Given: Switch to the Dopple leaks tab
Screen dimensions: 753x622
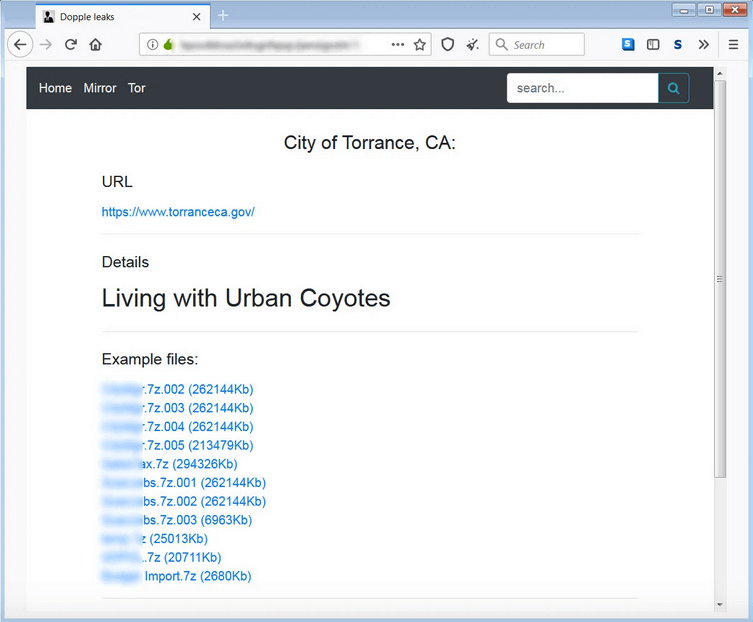Looking at the screenshot, I should 120,16.
